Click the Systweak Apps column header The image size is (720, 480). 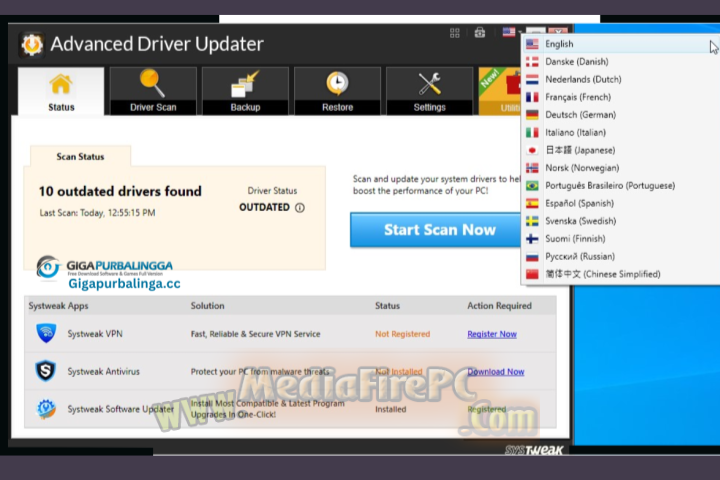(58, 306)
